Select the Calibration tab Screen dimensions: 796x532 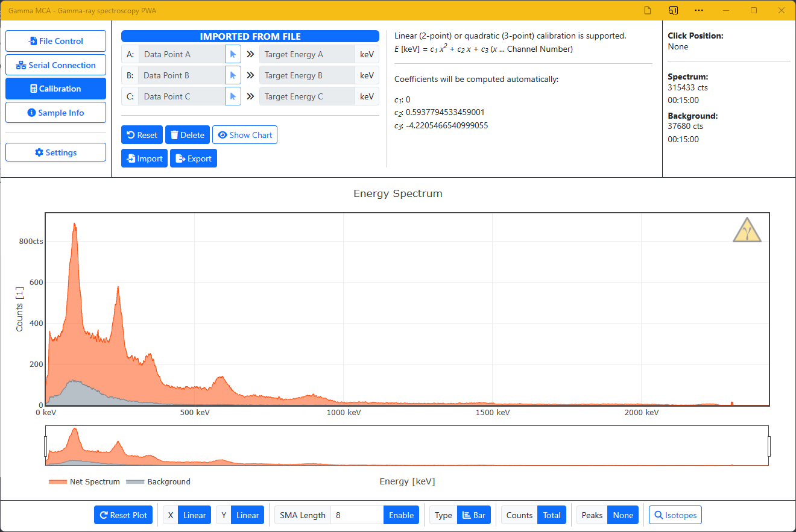pos(55,89)
